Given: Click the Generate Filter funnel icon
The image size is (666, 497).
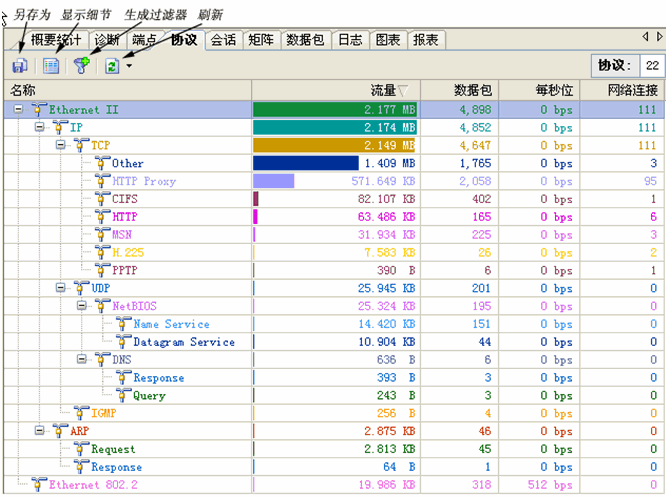Looking at the screenshot, I should tap(82, 66).
